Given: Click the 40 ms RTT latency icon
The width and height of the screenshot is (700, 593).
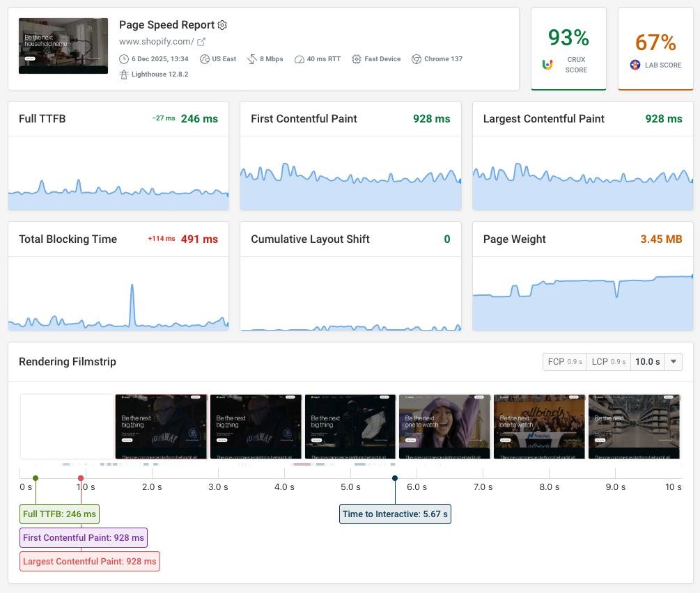Looking at the screenshot, I should [299, 59].
